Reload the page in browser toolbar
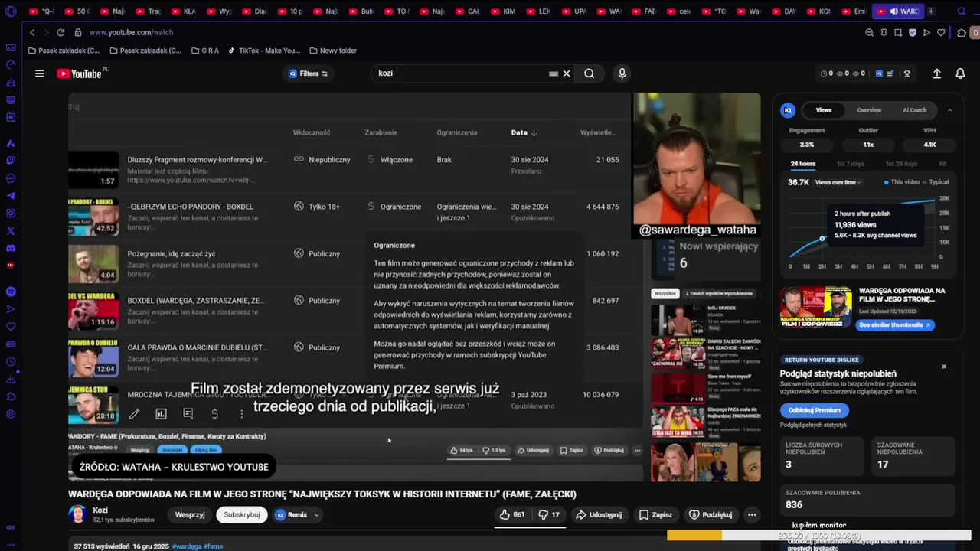Screen dimensions: 980x551 click(60, 32)
